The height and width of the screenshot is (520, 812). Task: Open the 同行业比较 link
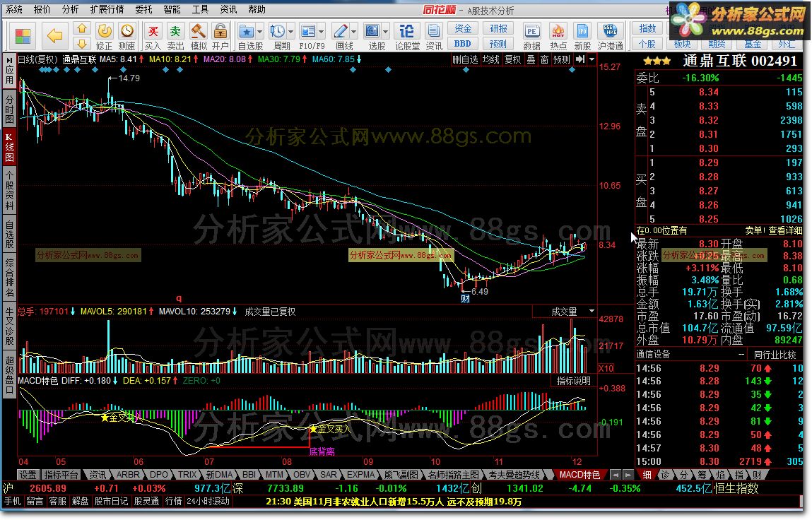tap(775, 354)
